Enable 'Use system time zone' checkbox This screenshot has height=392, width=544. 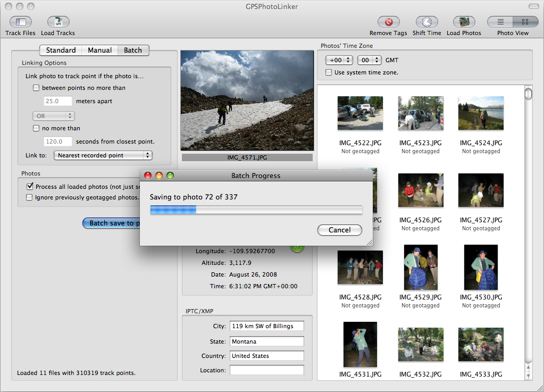[328, 72]
